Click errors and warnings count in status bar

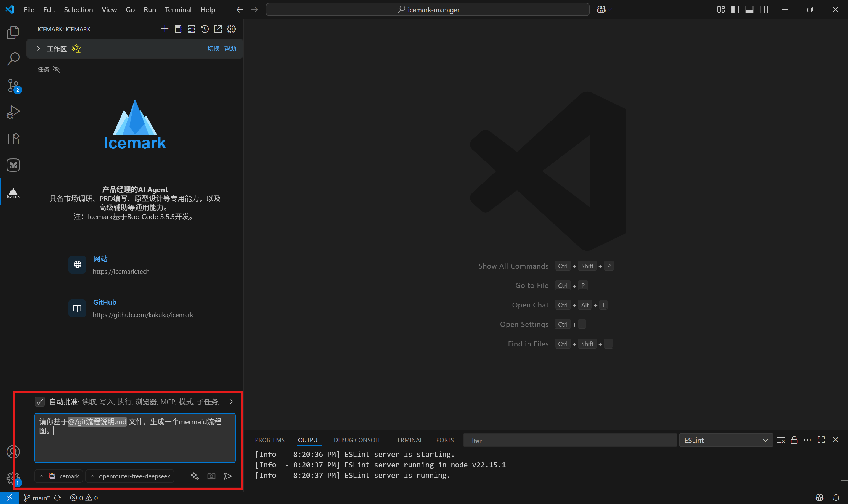tap(84, 498)
